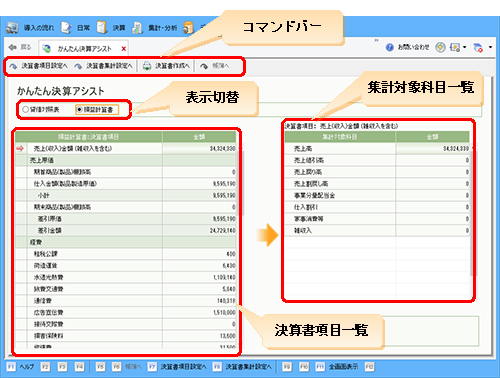
Task: Close the かんたん決算アシスト tab with red X
Action: point(124,49)
